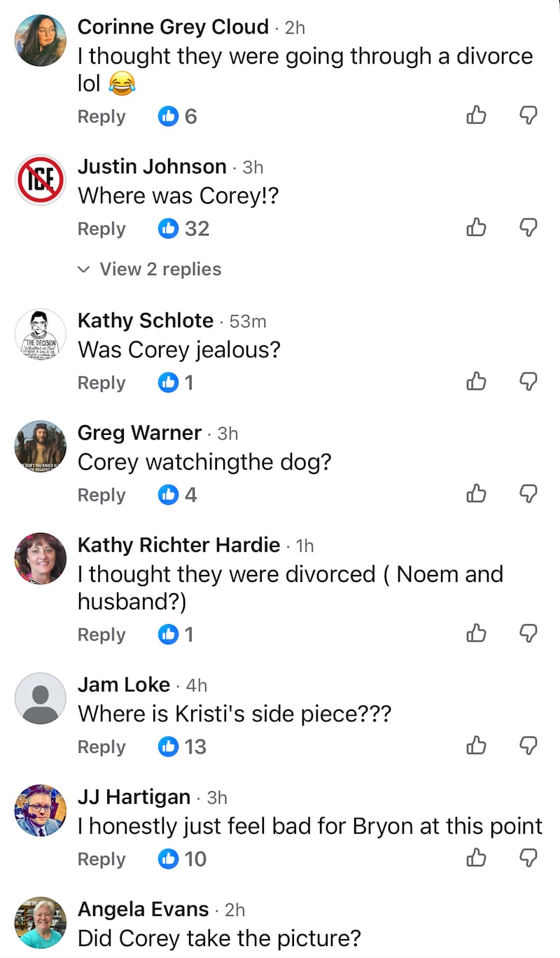
Task: Toggle thumbs down on Angela Evans' comment
Action: 528,955
